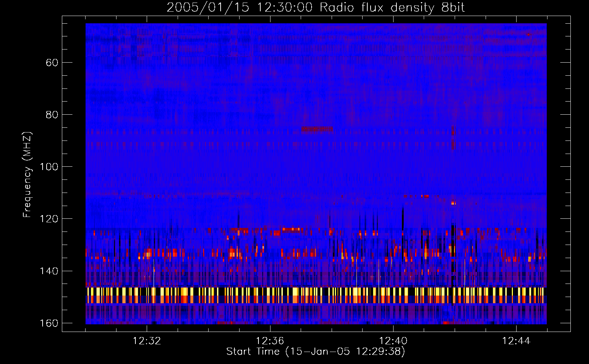Click the 12:36 time tick label

point(270,341)
